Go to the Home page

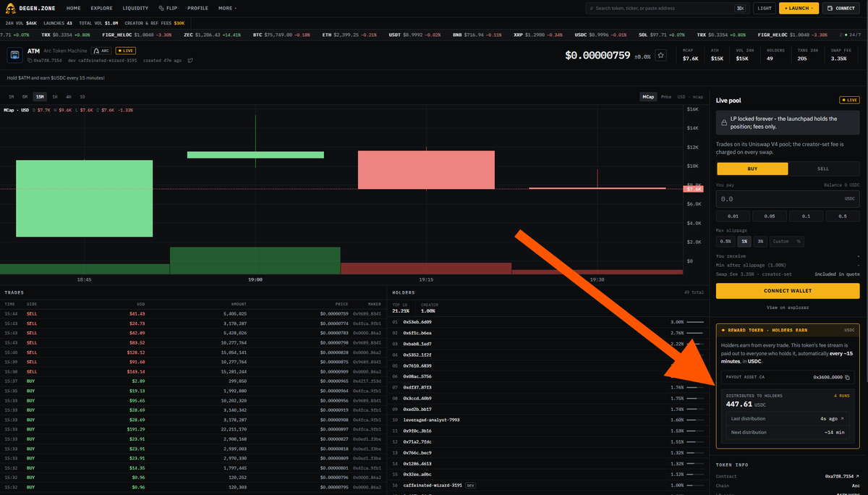pos(74,8)
